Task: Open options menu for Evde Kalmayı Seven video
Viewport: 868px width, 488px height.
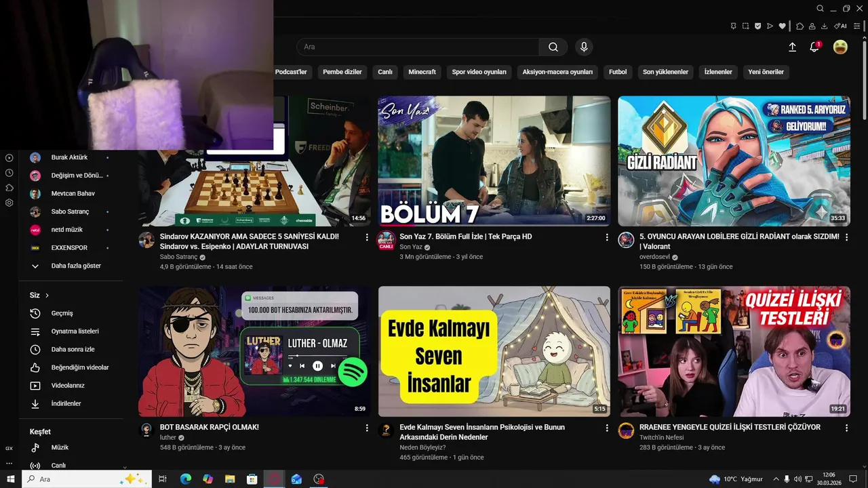Action: (607, 428)
